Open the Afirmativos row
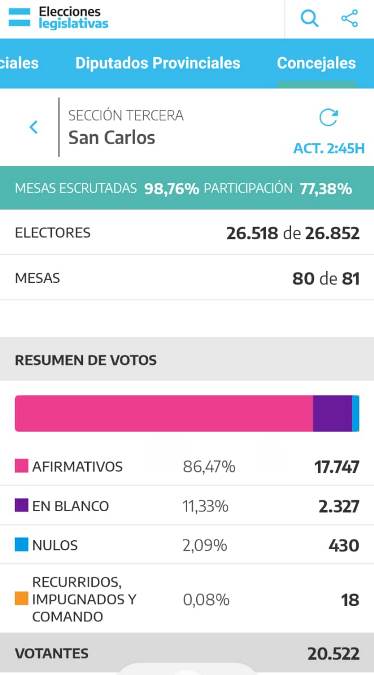Image resolution: width=374 pixels, height=675 pixels. (187, 466)
